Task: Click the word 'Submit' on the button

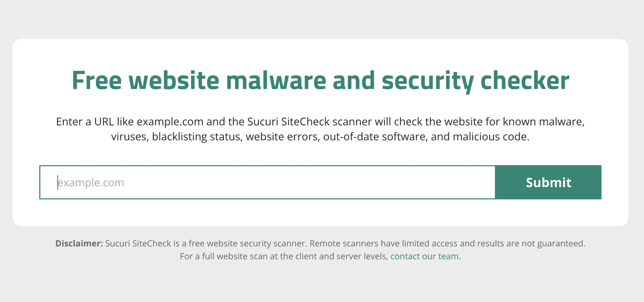Action: pos(548,182)
